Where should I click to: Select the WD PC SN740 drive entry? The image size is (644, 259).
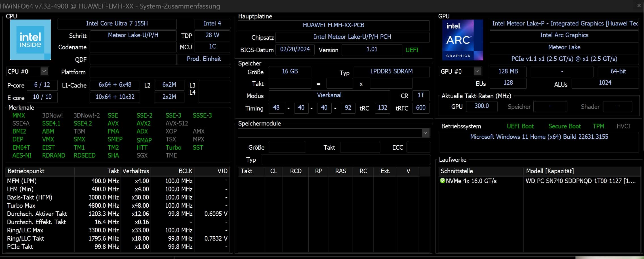point(580,181)
